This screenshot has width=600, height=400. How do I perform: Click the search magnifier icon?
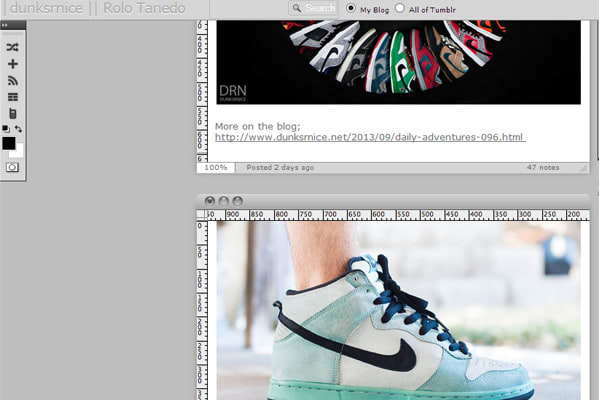coord(297,8)
